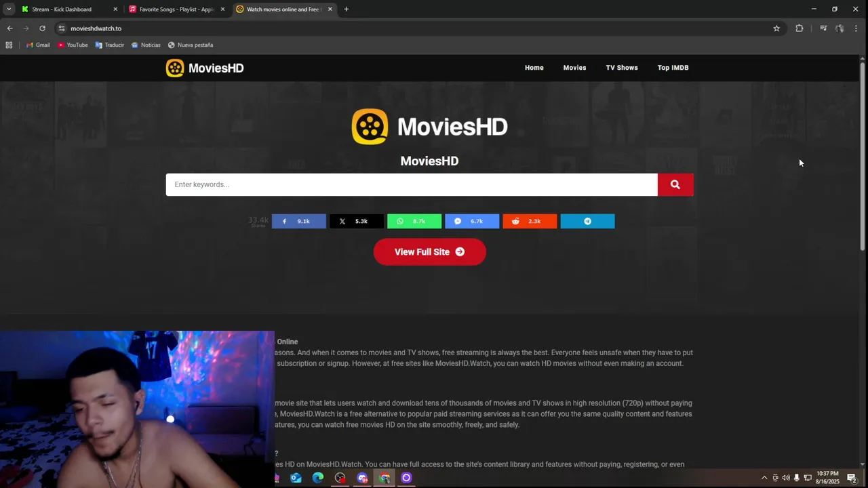Reload the page with refresh icon

coord(42,28)
